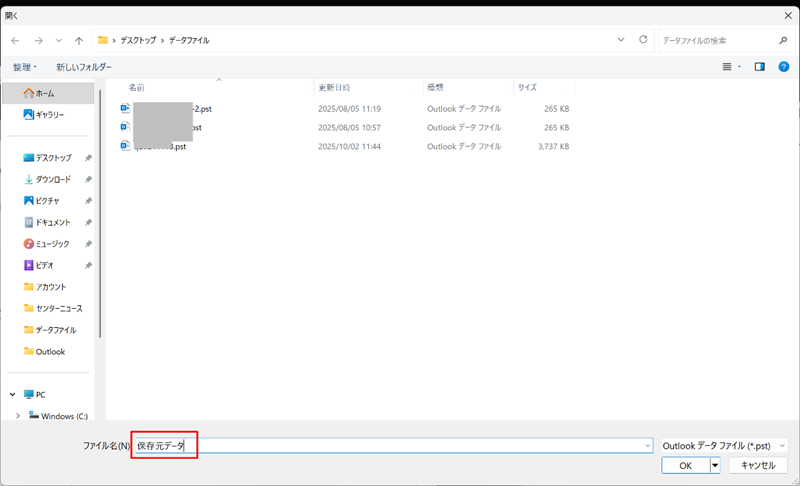Click the 新しいフォルダー button
This screenshot has height=486, width=800.
coord(84,67)
